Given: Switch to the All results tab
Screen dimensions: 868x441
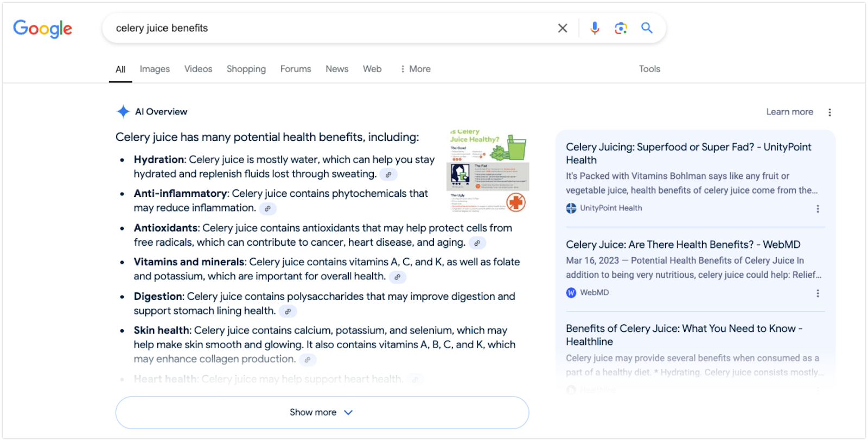Looking at the screenshot, I should (120, 69).
